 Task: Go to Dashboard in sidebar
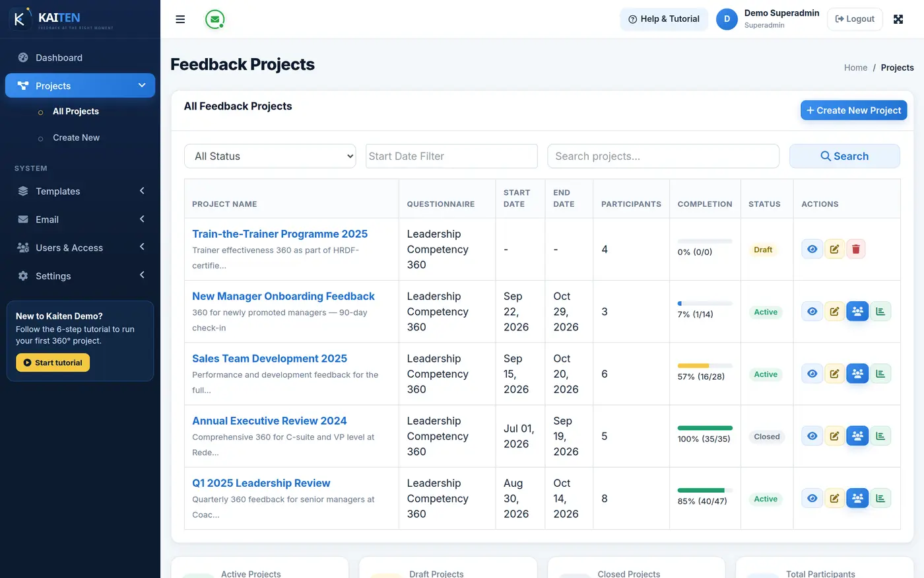pos(80,57)
